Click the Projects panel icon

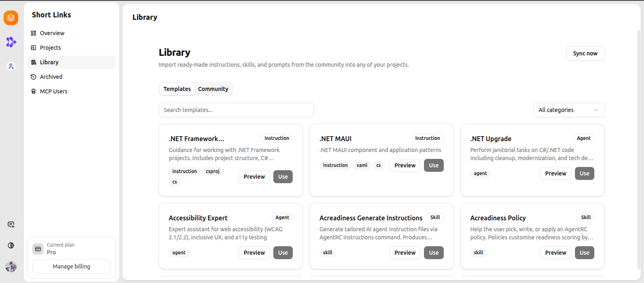[x=34, y=48]
